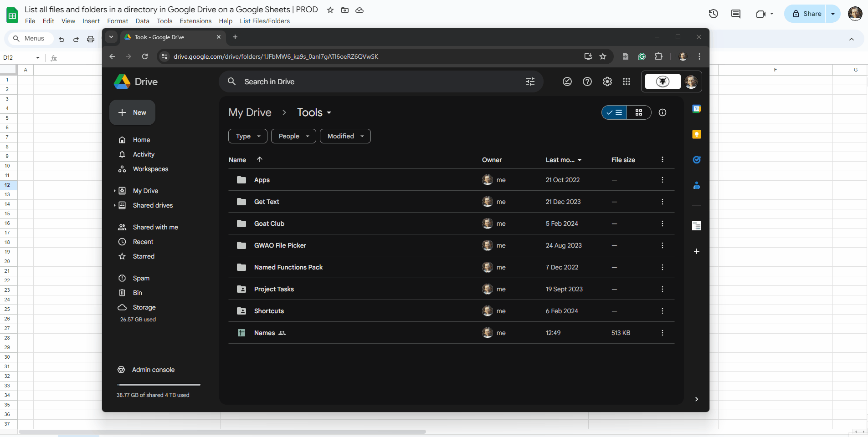
Task: Install Drive app icon in address bar
Action: (x=588, y=56)
